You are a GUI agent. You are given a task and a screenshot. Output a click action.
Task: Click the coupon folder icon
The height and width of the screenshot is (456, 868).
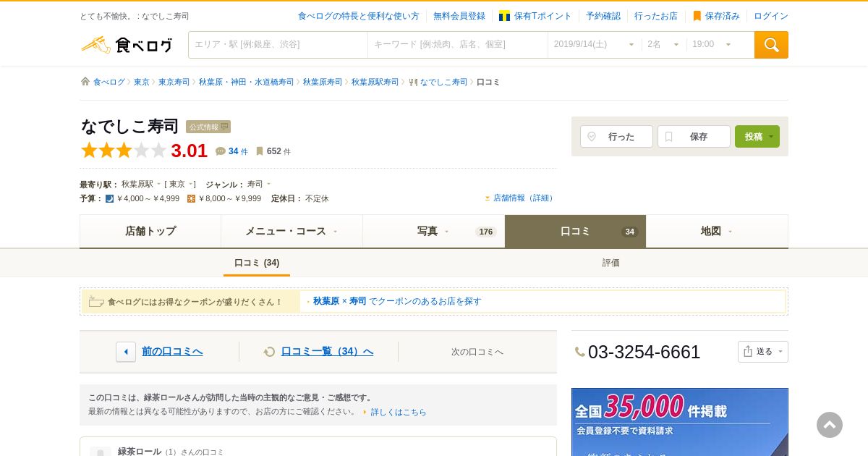pos(96,302)
